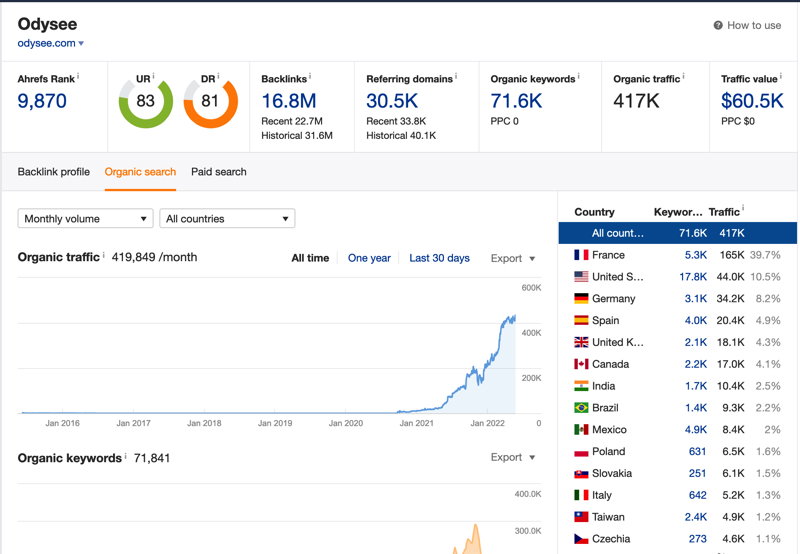Open the 16.8M backlinks number link

point(289,101)
